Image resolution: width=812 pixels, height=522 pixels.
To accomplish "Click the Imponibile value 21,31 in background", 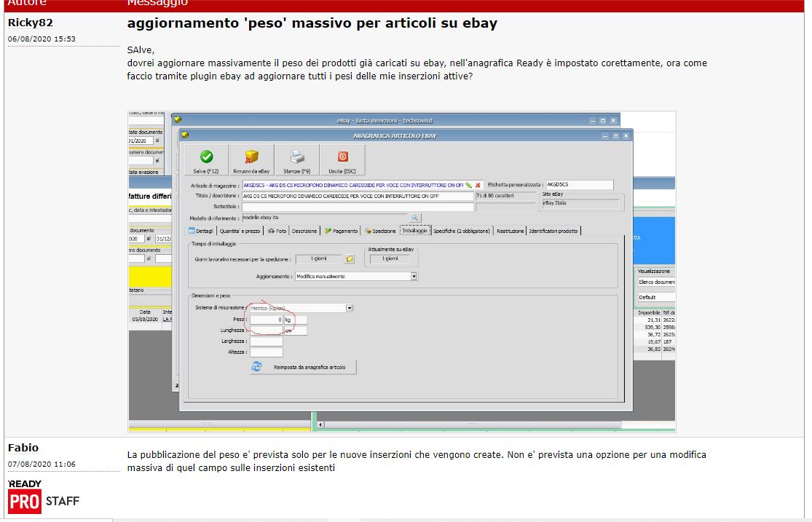I will (x=654, y=320).
